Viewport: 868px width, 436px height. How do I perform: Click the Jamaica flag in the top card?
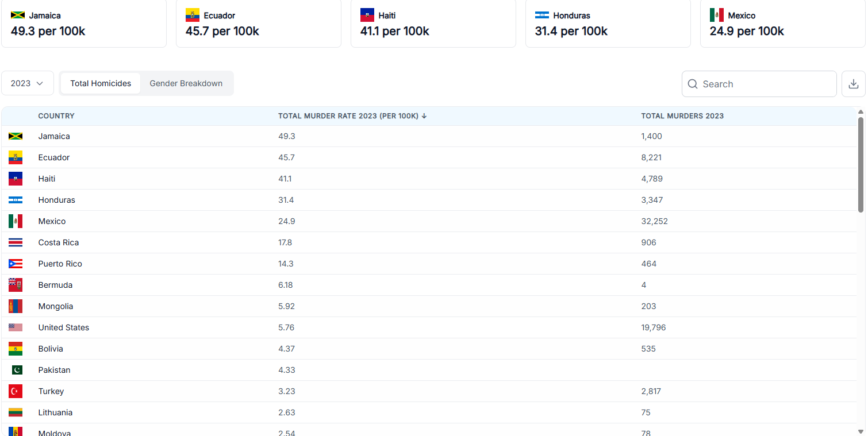tap(18, 16)
